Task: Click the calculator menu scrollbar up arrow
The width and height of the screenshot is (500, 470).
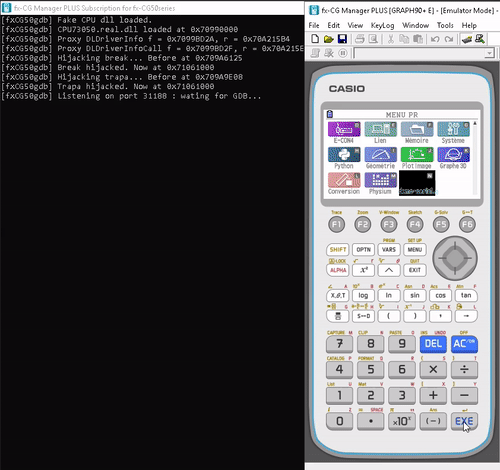Action: tap(475, 124)
